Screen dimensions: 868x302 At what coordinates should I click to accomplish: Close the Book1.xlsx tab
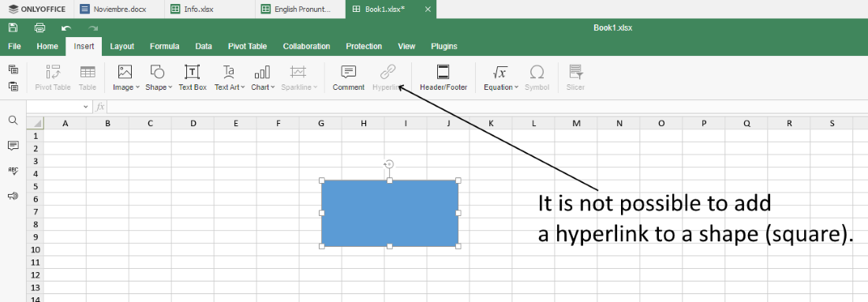pos(428,9)
